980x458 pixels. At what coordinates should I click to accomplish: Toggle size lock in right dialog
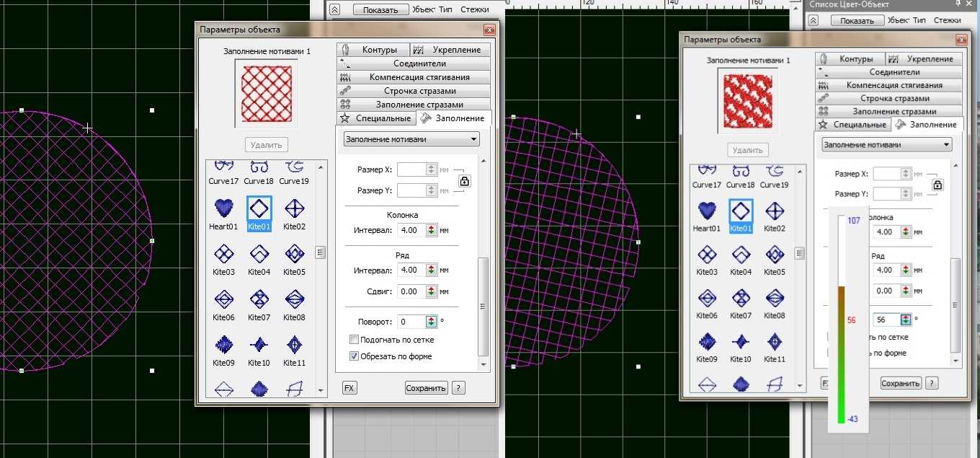click(x=937, y=185)
